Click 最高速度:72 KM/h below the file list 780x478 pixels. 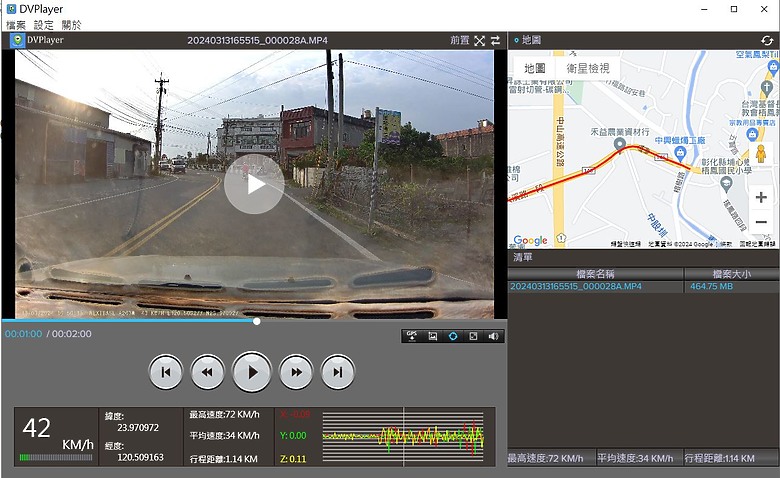(x=545, y=458)
